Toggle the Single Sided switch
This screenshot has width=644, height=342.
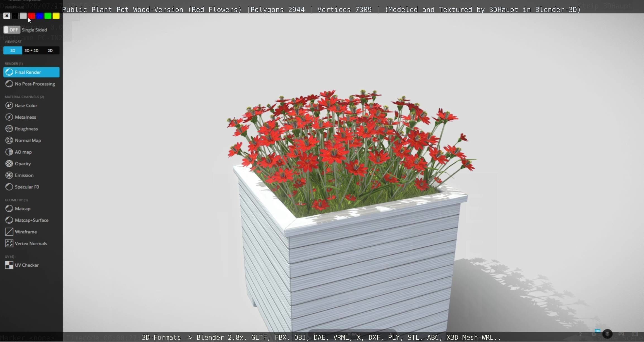12,30
